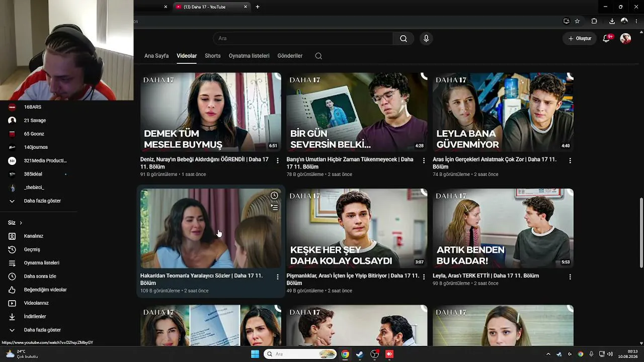644x362 pixels.
Task: Search within channel using the tab-row magnifier
Action: tap(318, 56)
